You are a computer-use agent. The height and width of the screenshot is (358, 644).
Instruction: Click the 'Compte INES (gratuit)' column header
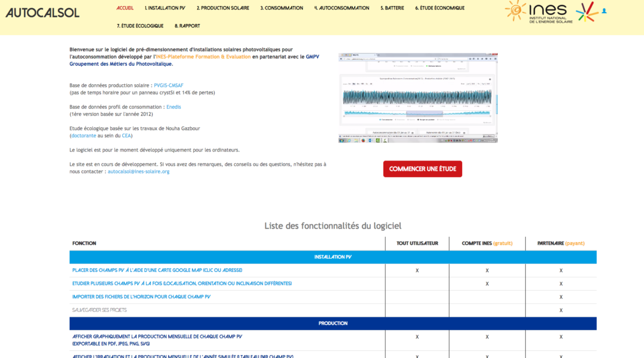[487, 243]
